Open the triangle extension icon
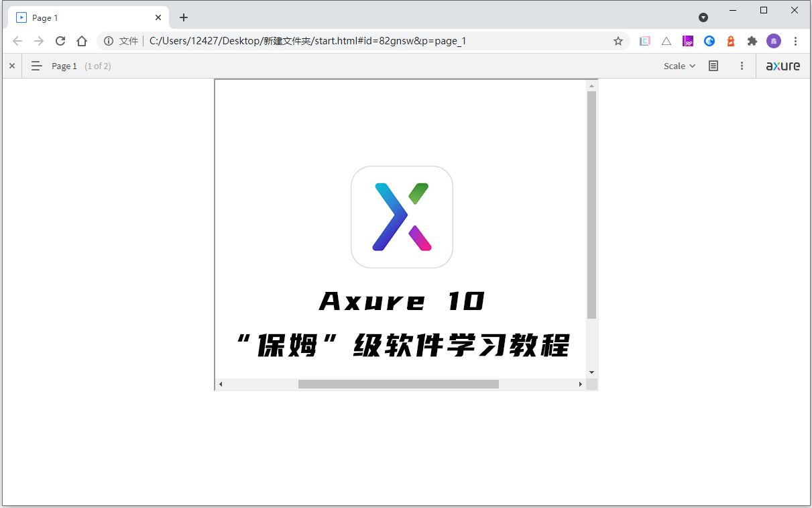812x508 pixels. coord(666,41)
